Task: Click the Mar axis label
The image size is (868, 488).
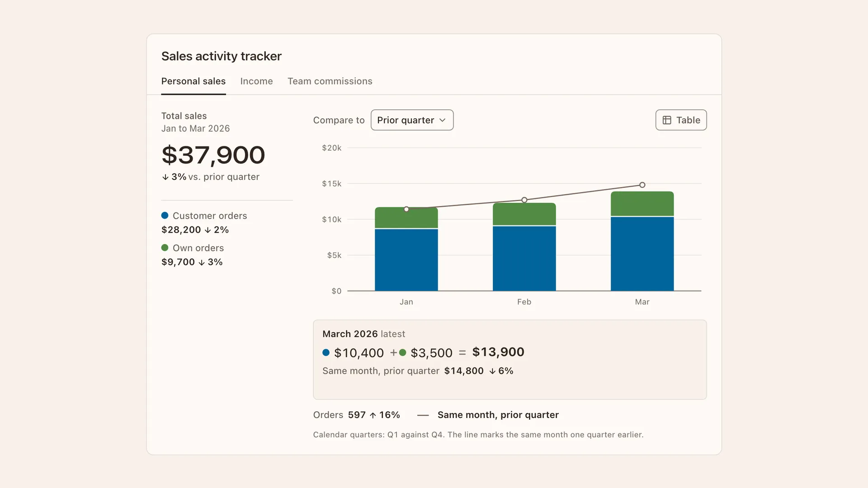Action: tap(642, 302)
